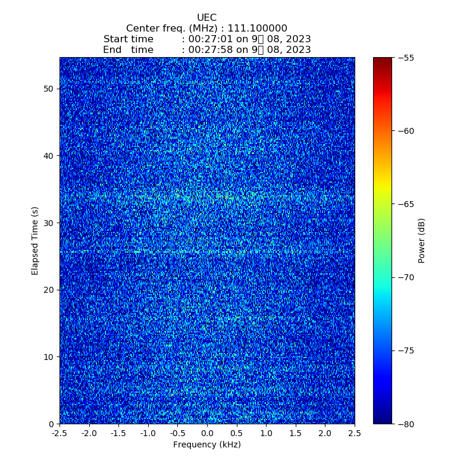
Task: Click the Elapsed Time (s) axis label
Action: (x=35, y=240)
